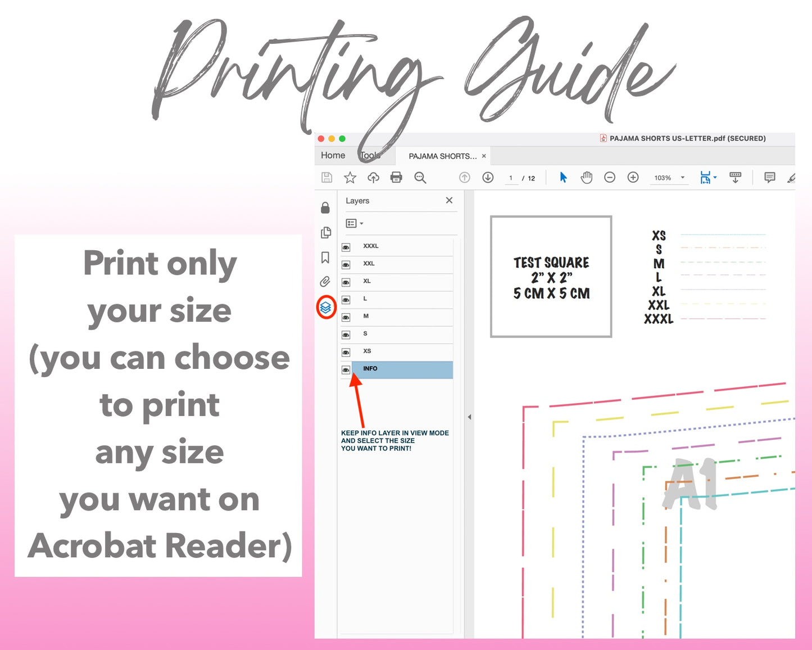Open the Bookmarks panel icon
Screen dimensions: 812x650
[x=325, y=258]
